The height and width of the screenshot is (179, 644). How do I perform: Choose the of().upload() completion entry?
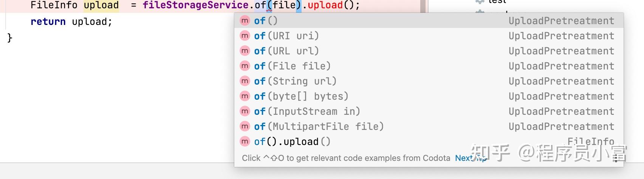(x=429, y=142)
